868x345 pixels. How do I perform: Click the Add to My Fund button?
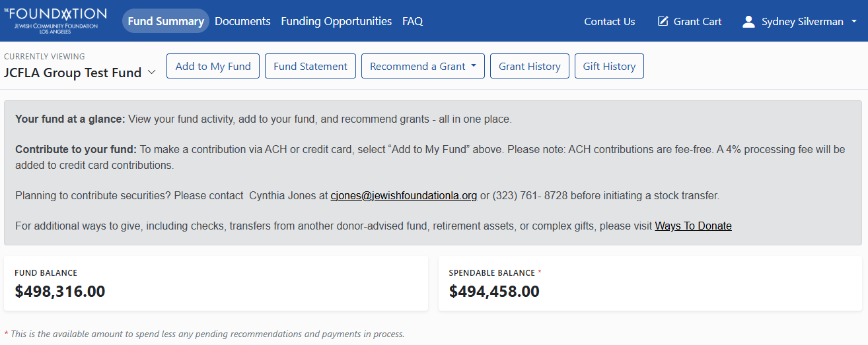point(213,66)
